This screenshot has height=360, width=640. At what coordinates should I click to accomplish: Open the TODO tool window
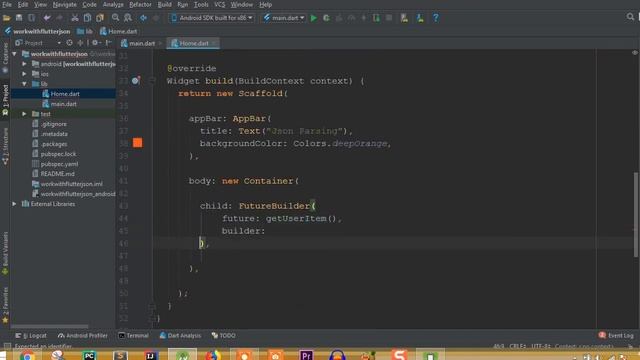224,336
